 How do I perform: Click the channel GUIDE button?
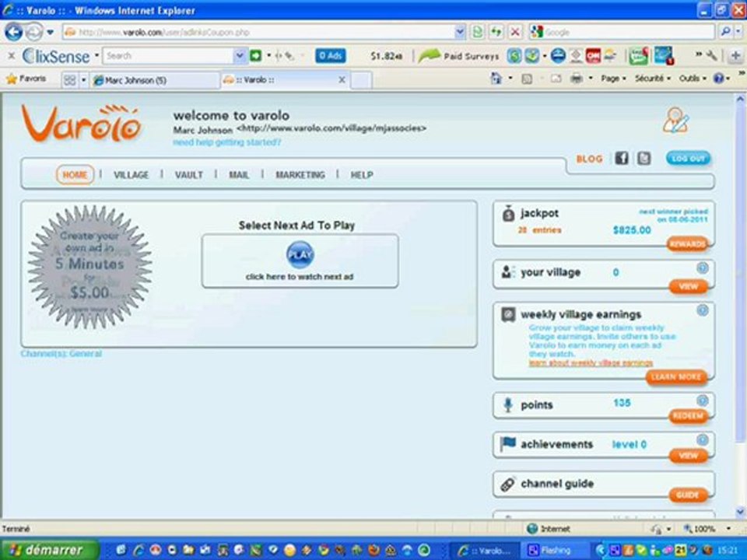tap(688, 495)
